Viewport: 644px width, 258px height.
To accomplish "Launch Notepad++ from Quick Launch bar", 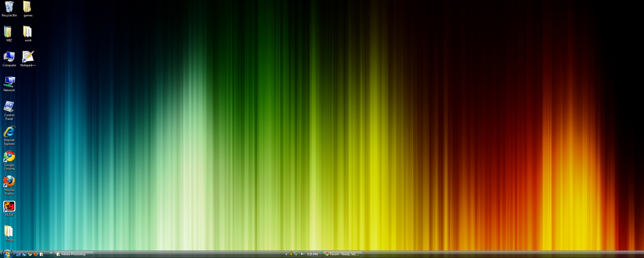I will pos(42,254).
